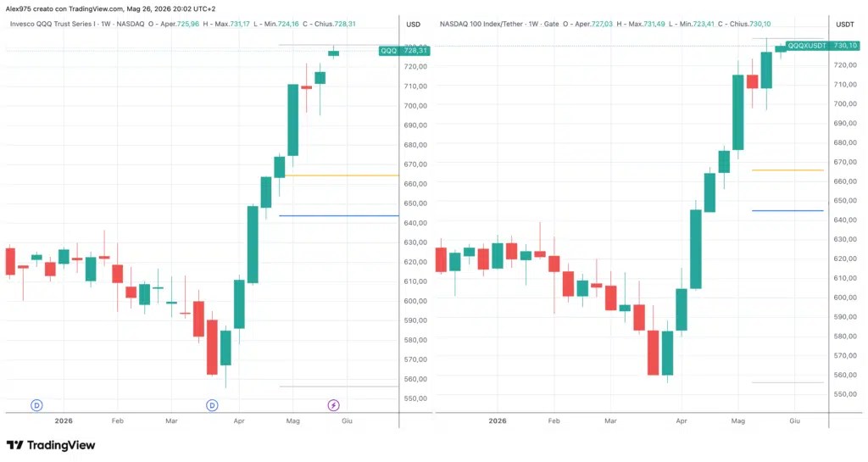The image size is (868, 462).
Task: Click the 650,00 level on right price scale
Action: 845,201
